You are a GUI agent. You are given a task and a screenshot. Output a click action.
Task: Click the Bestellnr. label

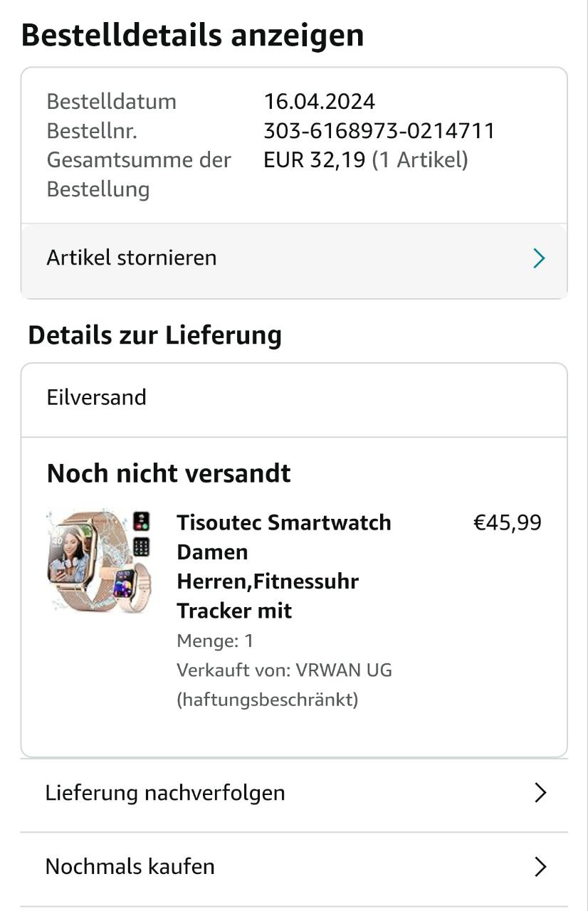click(92, 131)
